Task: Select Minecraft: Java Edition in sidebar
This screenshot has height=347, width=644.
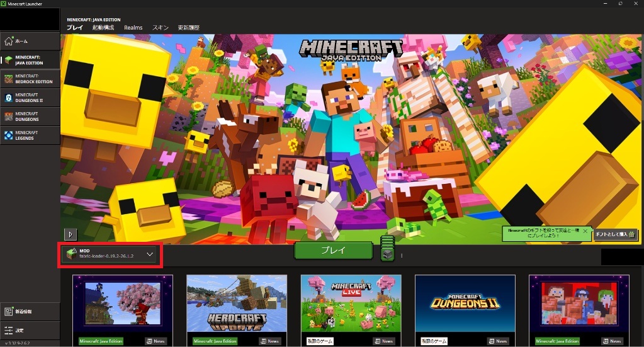Action: 30,60
